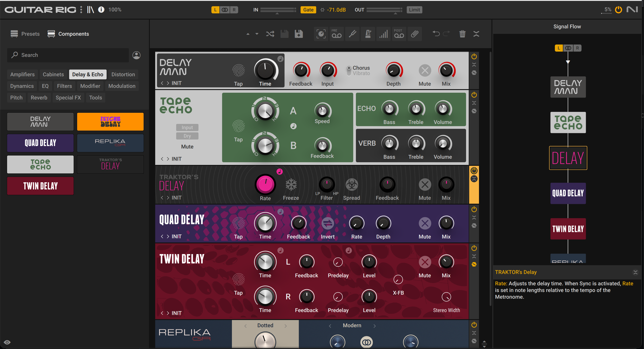The image size is (644, 349).
Task: Click the user profile icon near Search
Action: pos(136,55)
